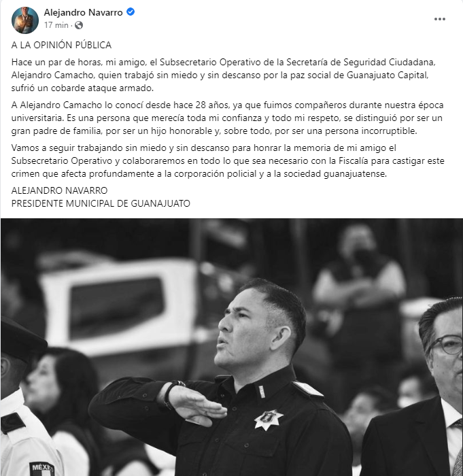This screenshot has width=463, height=476.
Task: Click the PRESIDENTE MUNICIPAL DE GUANAJUATO line
Action: click(101, 203)
